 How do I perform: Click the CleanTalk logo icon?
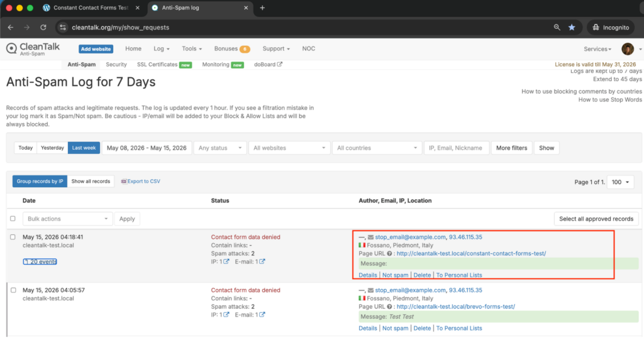(11, 48)
